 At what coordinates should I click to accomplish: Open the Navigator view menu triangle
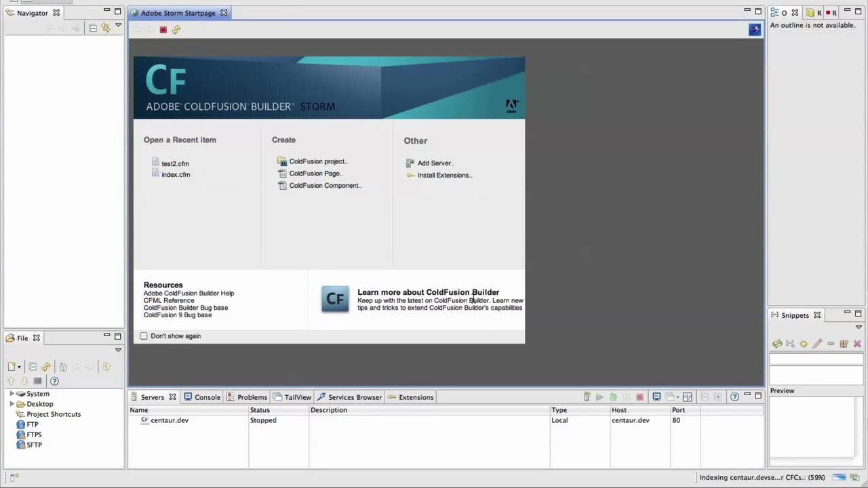tap(118, 26)
